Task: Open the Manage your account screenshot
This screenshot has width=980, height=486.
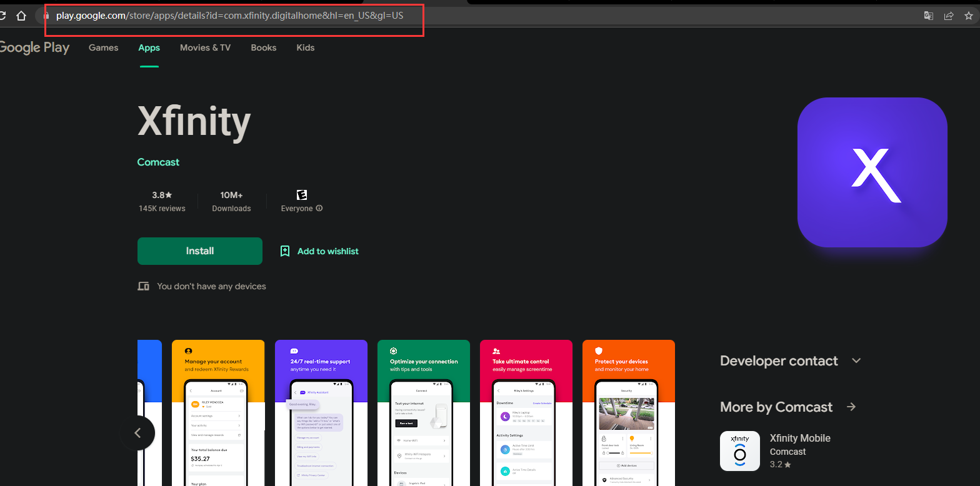Action: click(x=217, y=413)
